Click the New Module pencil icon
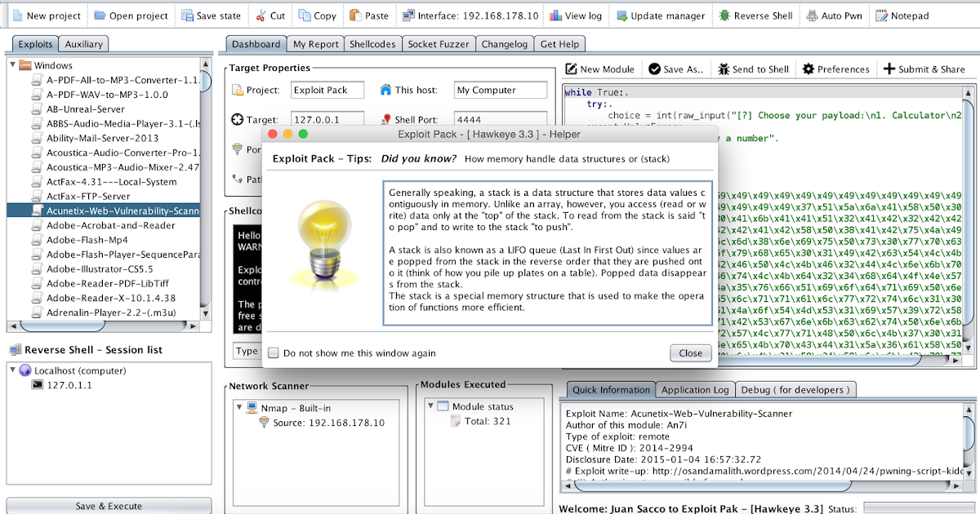980x514 pixels. 572,69
